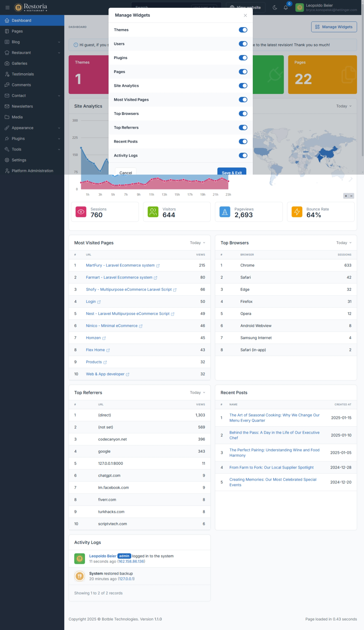This screenshot has height=630, width=364.
Task: Click the map zoom-in plus button
Action: [x=346, y=196]
